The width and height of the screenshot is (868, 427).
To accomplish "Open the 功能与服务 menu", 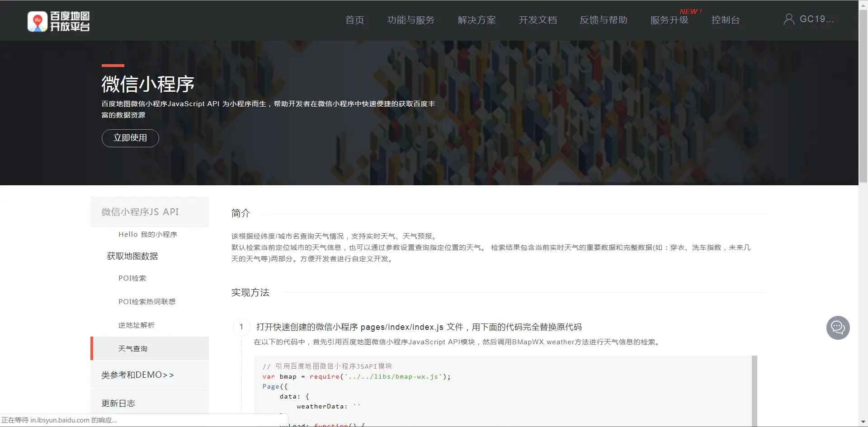I will 410,20.
